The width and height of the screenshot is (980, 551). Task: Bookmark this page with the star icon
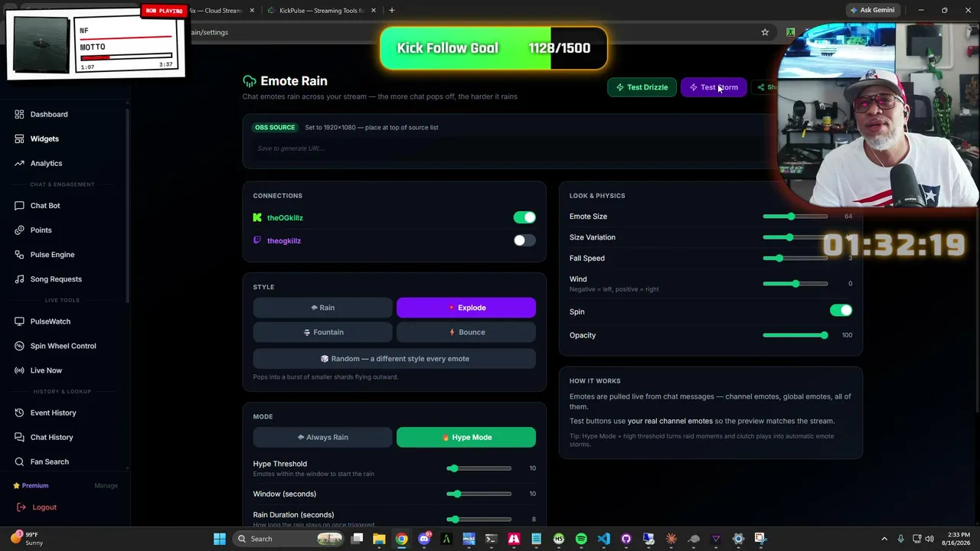click(765, 32)
